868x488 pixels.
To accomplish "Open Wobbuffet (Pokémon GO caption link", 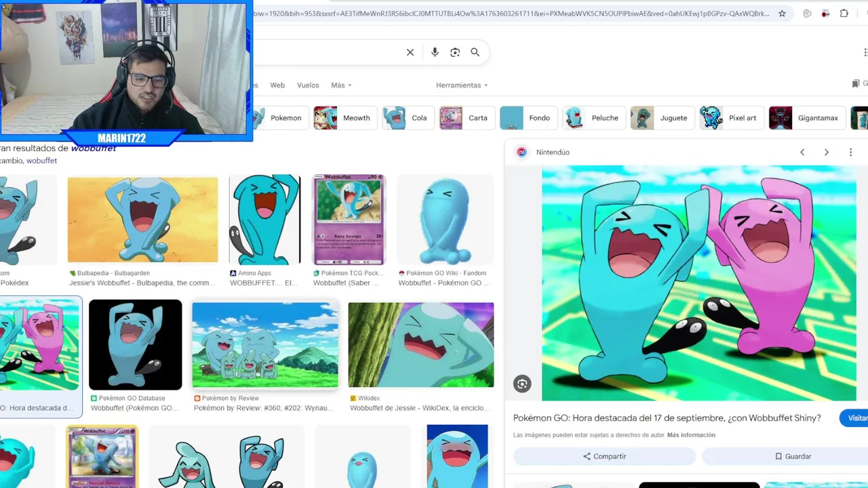I will [135, 408].
